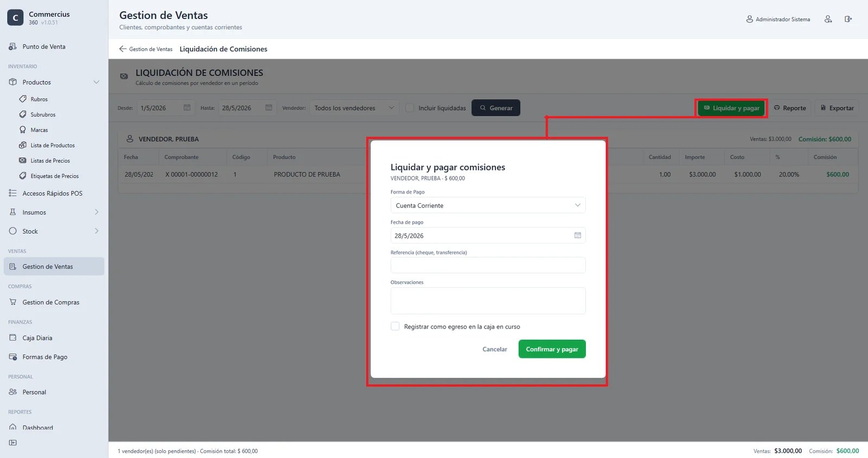
Task: Click the Observaciones text area
Action: [488, 301]
